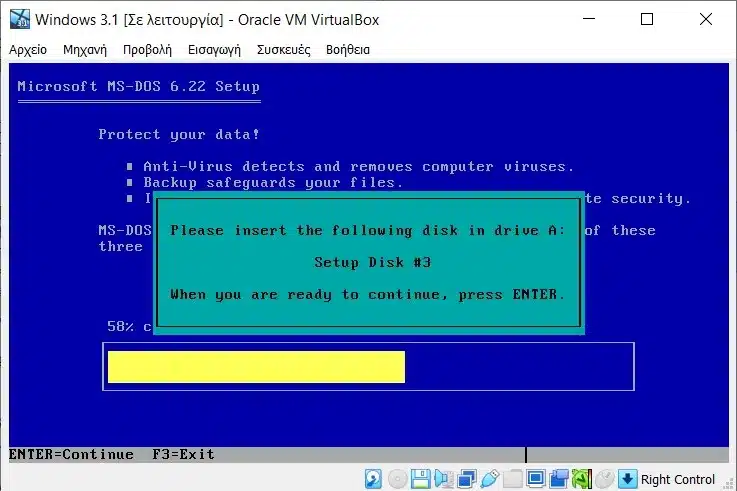Click the optical disc drive icon
Screen dimensions: 737x491
pyautogui.click(x=397, y=479)
